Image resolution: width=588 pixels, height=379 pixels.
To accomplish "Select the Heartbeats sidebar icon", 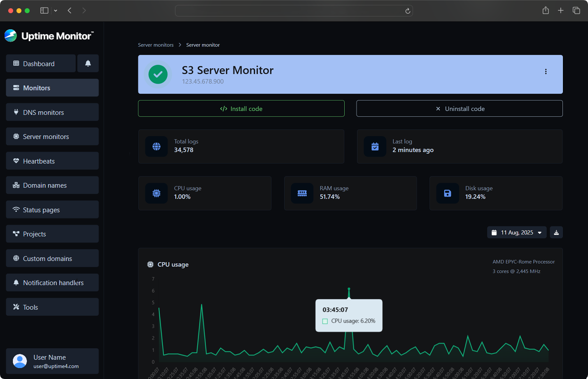I will pos(16,161).
